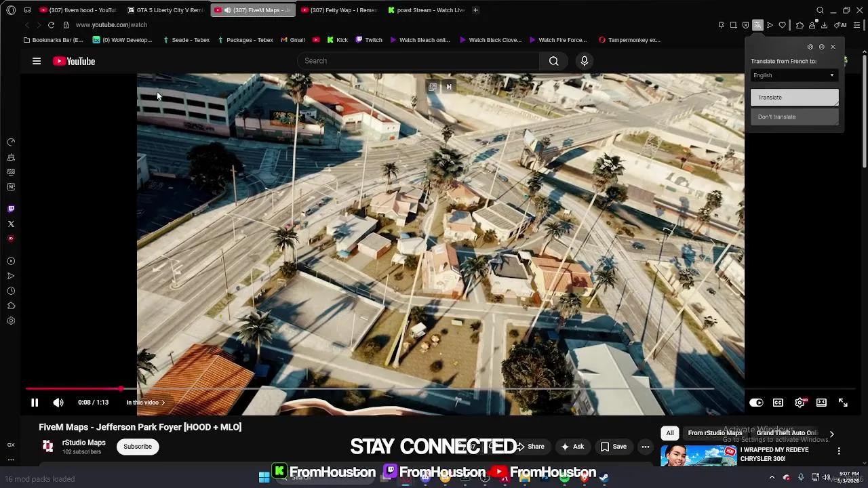Save the video to a playlist
The height and width of the screenshot is (488, 868).
tap(614, 447)
